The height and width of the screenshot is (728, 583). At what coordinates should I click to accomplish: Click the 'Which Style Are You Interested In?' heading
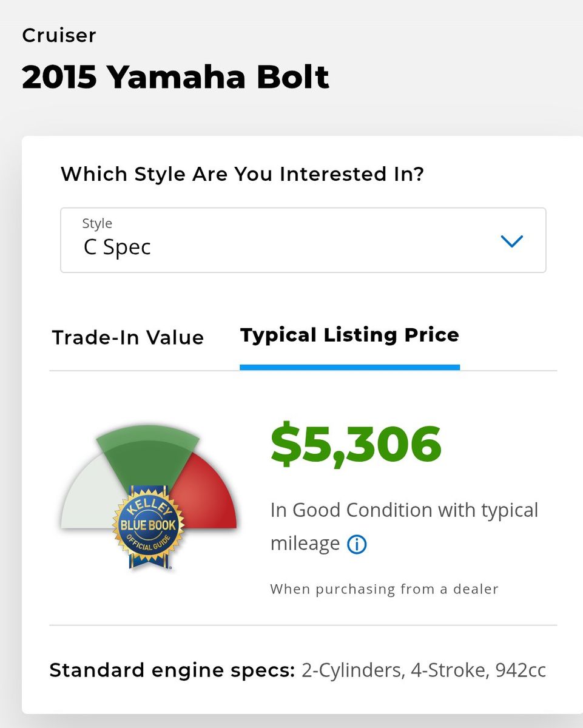(x=242, y=174)
